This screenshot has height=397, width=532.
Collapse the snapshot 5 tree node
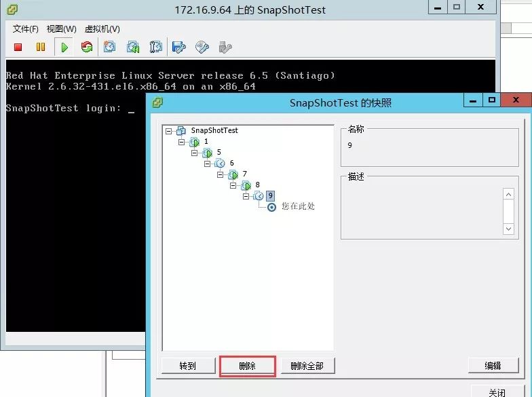click(194, 153)
